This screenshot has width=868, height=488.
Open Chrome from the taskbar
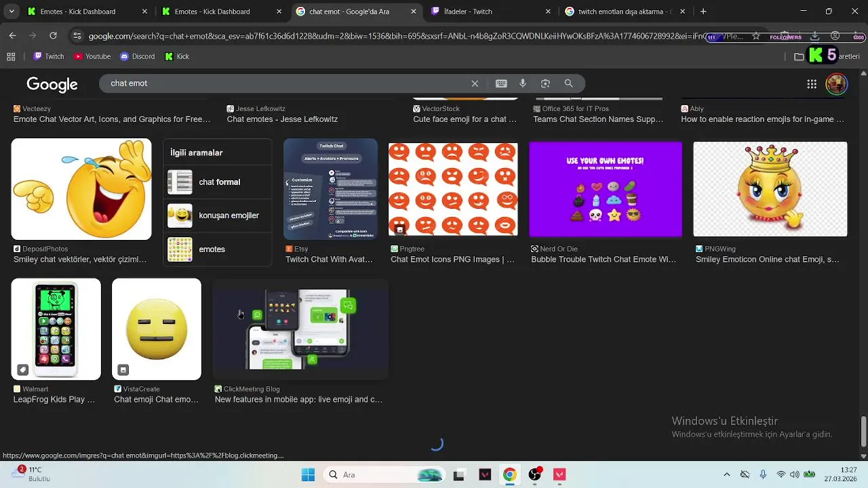pyautogui.click(x=509, y=474)
